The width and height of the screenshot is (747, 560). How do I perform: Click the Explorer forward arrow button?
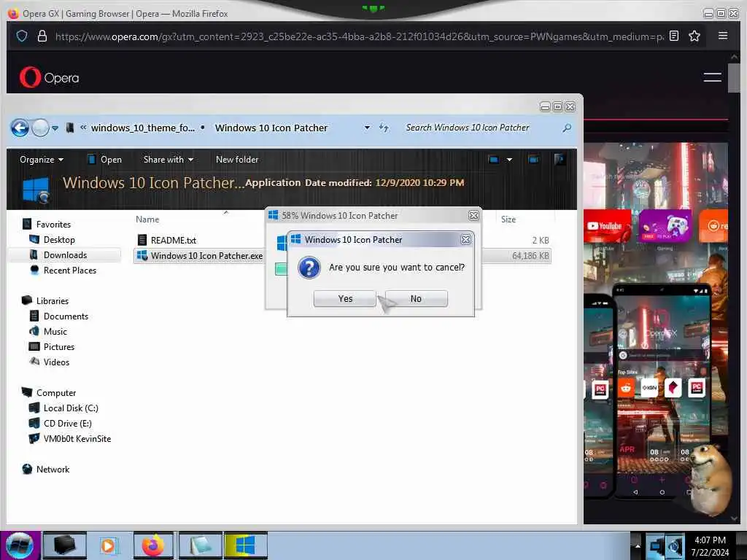coord(41,128)
